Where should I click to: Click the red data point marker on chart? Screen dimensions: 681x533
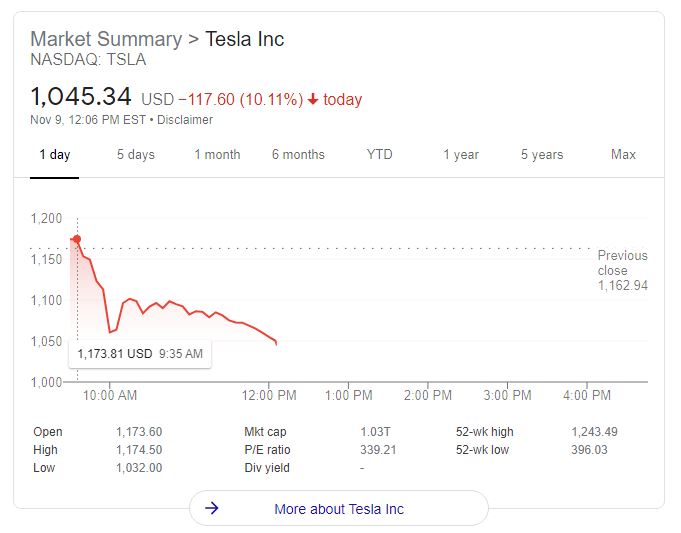point(77,239)
